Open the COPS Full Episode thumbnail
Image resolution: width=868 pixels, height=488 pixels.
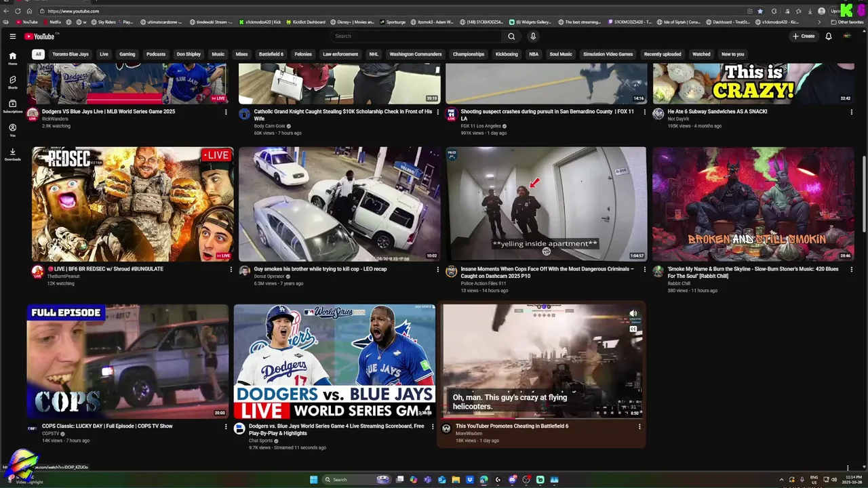click(x=127, y=361)
